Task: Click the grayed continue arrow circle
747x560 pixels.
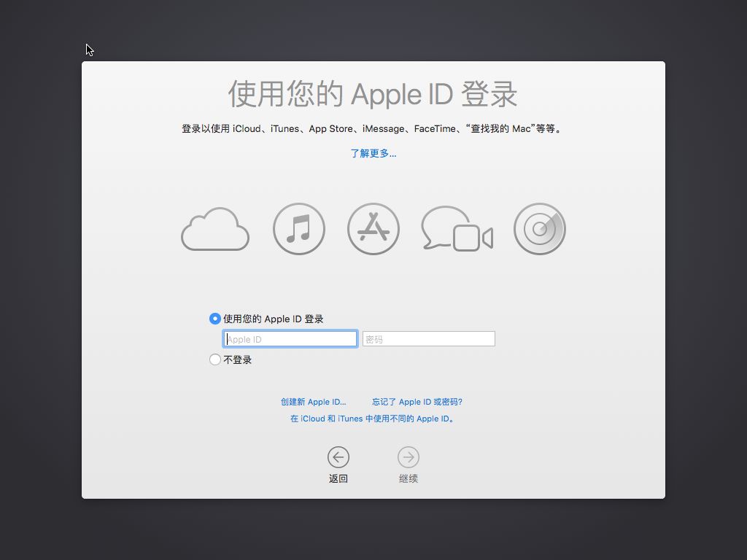Action: (408, 456)
